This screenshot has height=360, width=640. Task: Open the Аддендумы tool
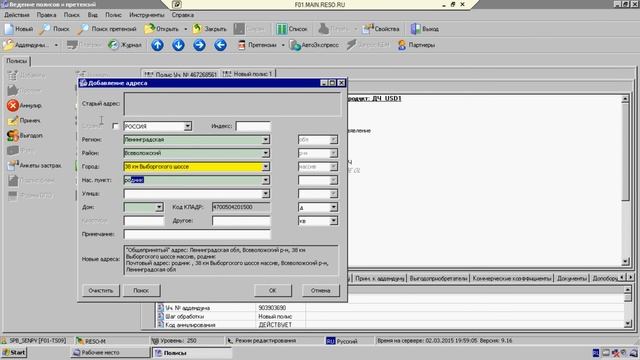click(x=27, y=45)
